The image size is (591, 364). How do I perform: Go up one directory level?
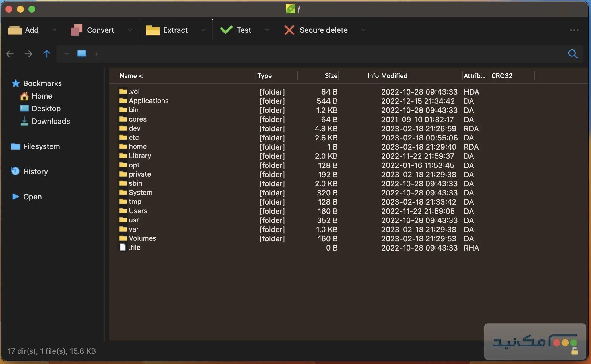coord(47,54)
